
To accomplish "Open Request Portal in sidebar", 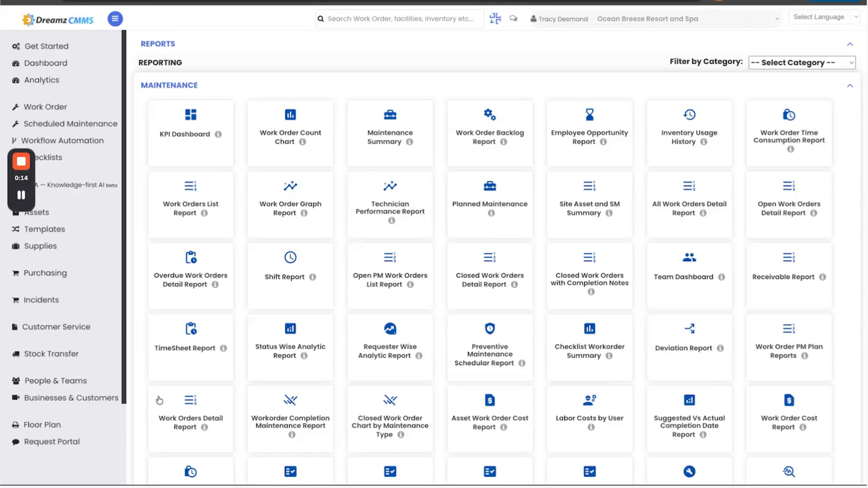I will (52, 442).
